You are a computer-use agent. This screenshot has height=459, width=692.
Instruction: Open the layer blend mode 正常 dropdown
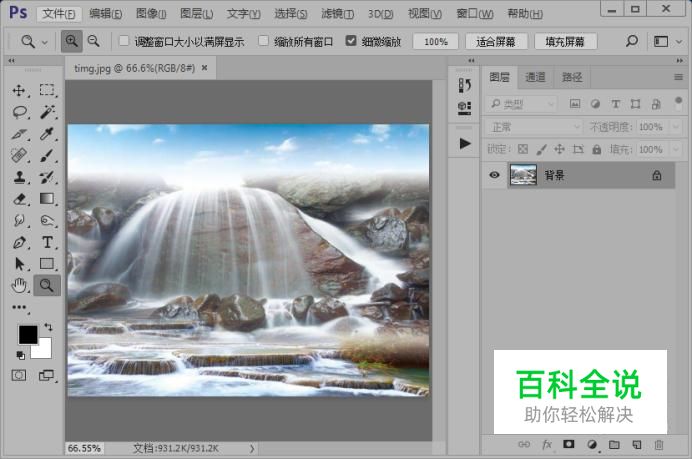533,127
